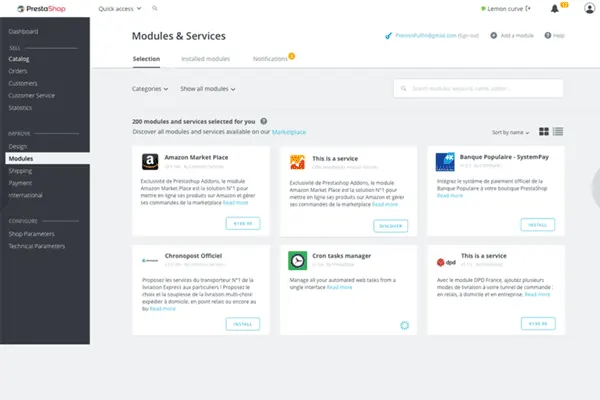Image resolution: width=600 pixels, height=400 pixels.
Task: Click the Amazon Market Place logo
Action: [148, 163]
